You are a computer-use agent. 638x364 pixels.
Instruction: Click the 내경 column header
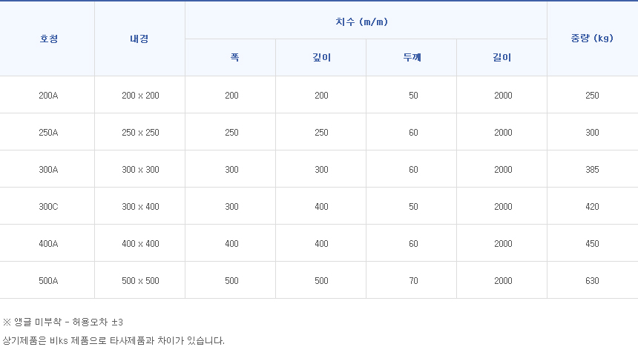[x=139, y=39]
